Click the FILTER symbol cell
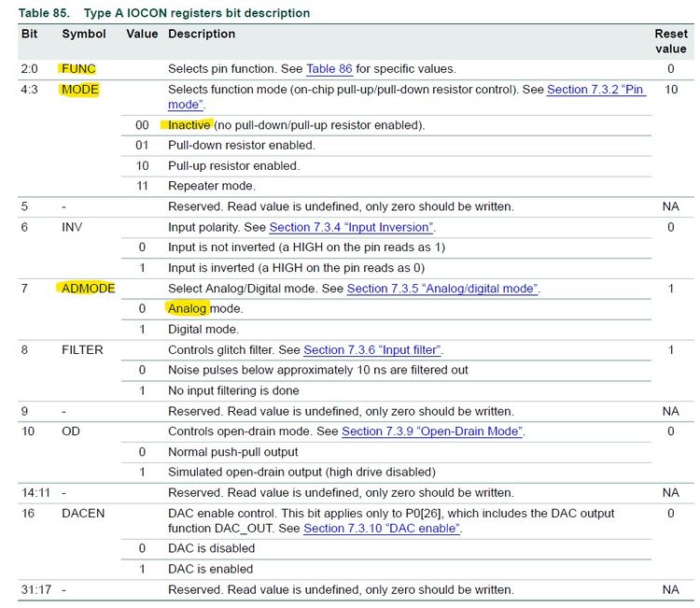 pyautogui.click(x=82, y=350)
